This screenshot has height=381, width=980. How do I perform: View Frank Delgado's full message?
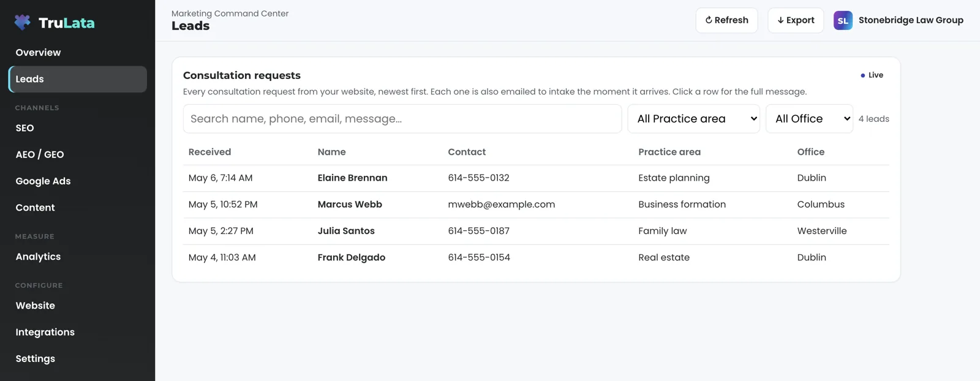click(536, 258)
